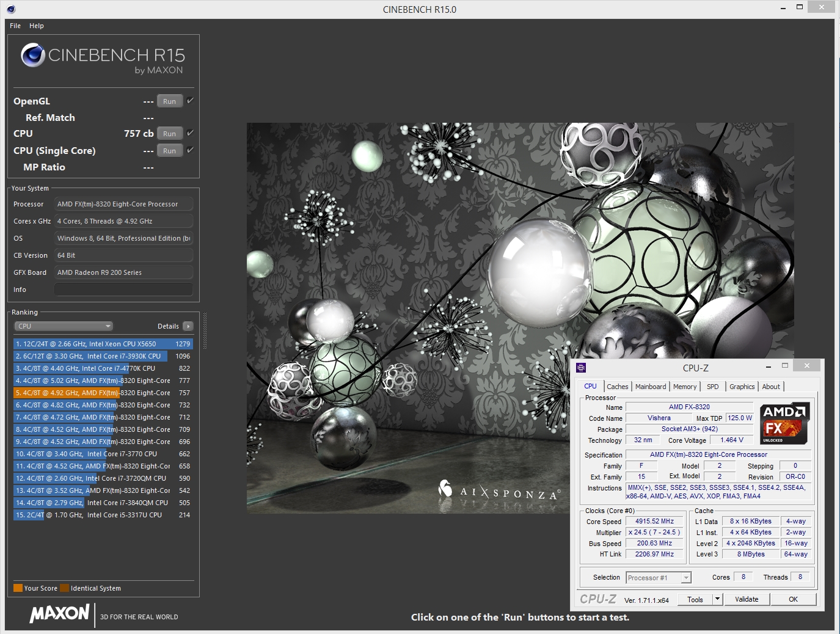840x634 pixels.
Task: Open the Processor #1 selection dropdown
Action: click(659, 578)
